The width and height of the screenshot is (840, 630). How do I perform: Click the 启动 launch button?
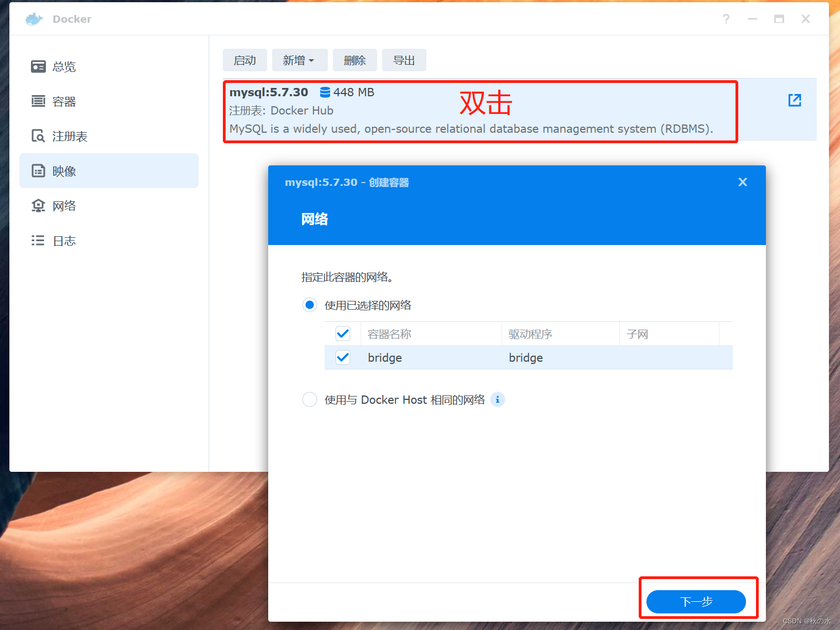pos(245,60)
